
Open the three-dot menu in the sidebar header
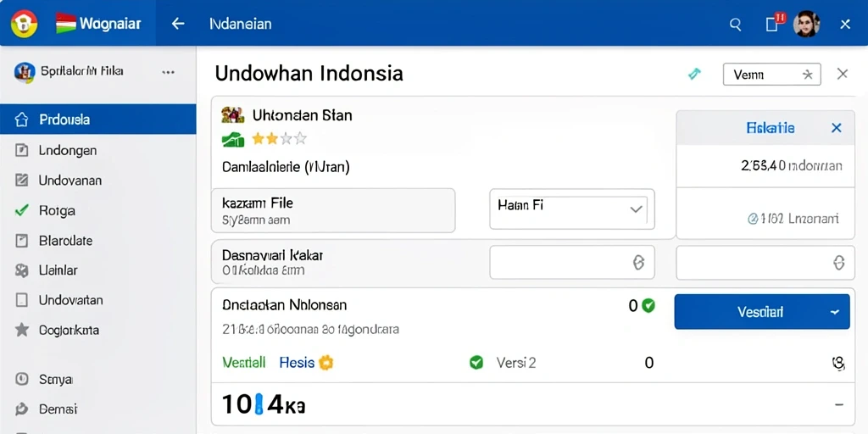169,72
